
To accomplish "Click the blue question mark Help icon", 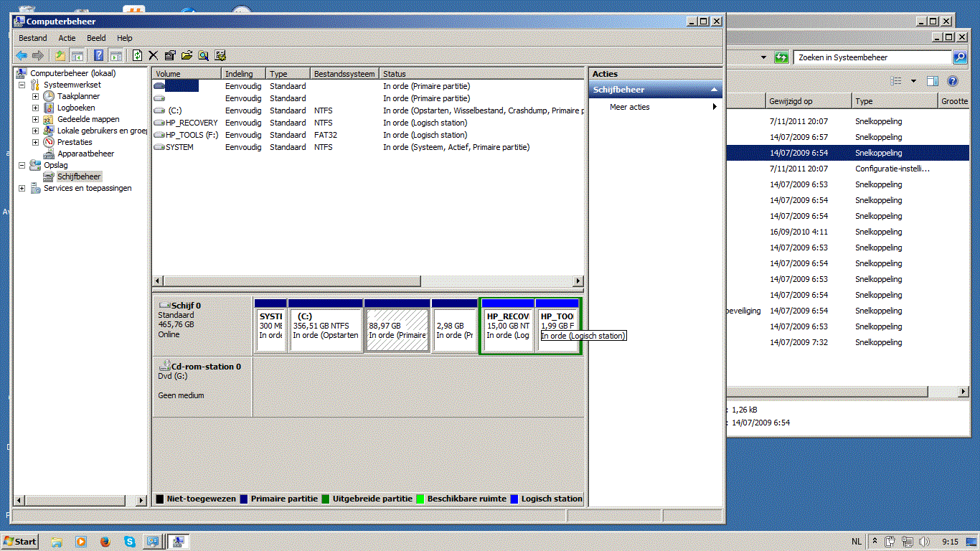I will (x=98, y=55).
